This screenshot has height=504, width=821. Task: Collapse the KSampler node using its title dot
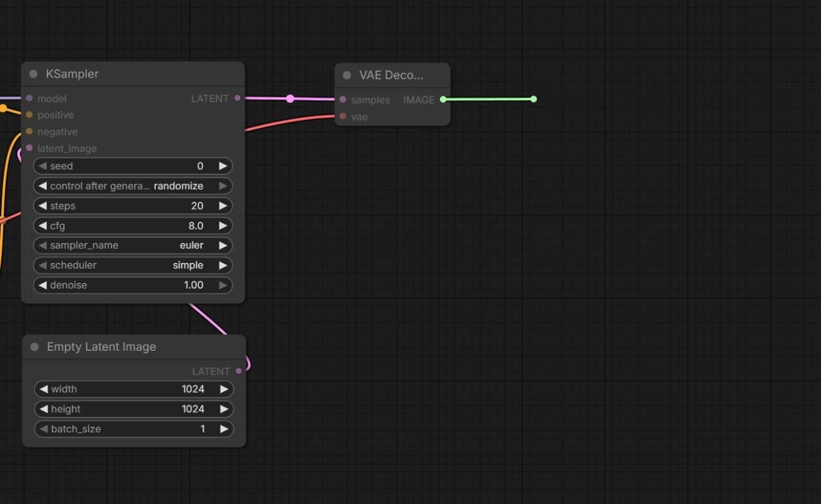point(33,74)
